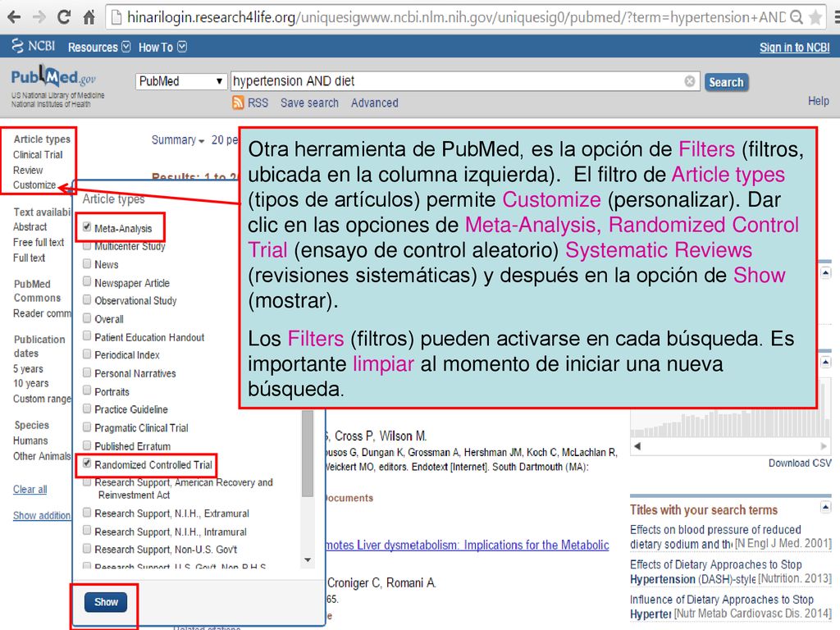
Task: Check the News checkbox
Action: (x=87, y=263)
